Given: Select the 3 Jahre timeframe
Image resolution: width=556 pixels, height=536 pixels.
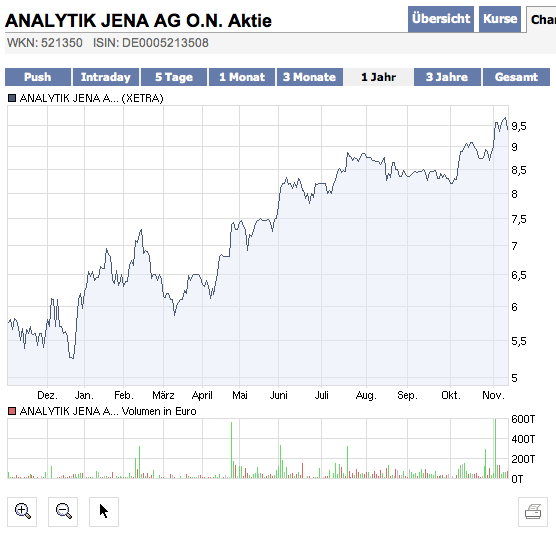Looking at the screenshot, I should click(x=447, y=77).
